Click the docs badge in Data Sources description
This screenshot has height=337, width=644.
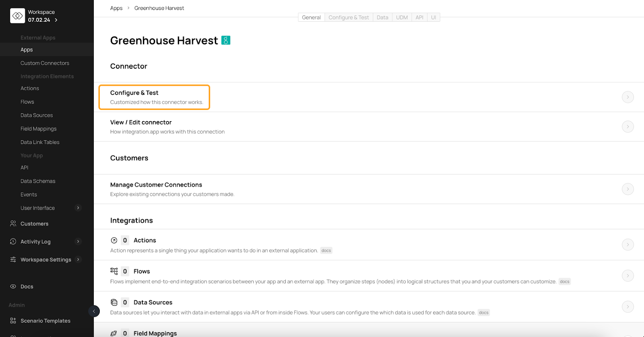click(484, 312)
